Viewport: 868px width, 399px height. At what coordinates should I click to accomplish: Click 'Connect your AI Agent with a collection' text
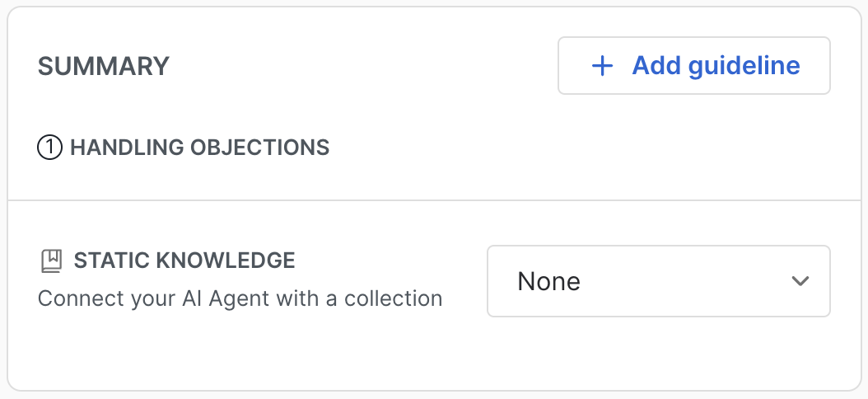[240, 298]
